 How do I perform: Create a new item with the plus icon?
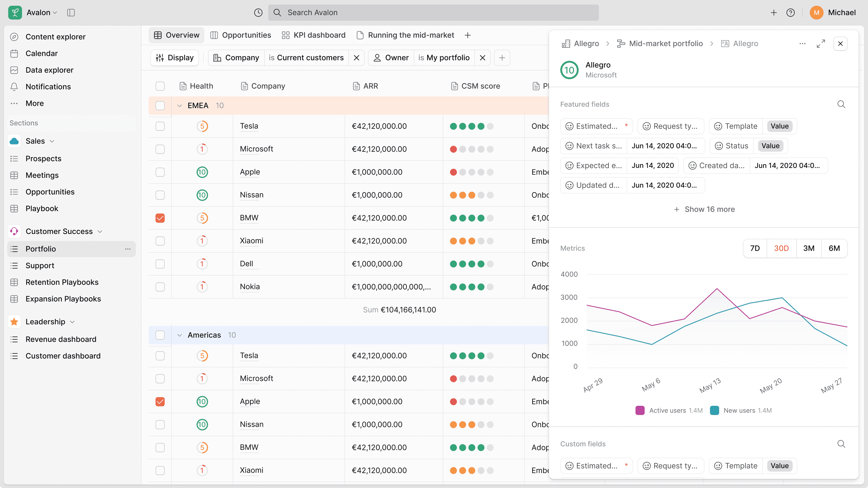pos(774,12)
